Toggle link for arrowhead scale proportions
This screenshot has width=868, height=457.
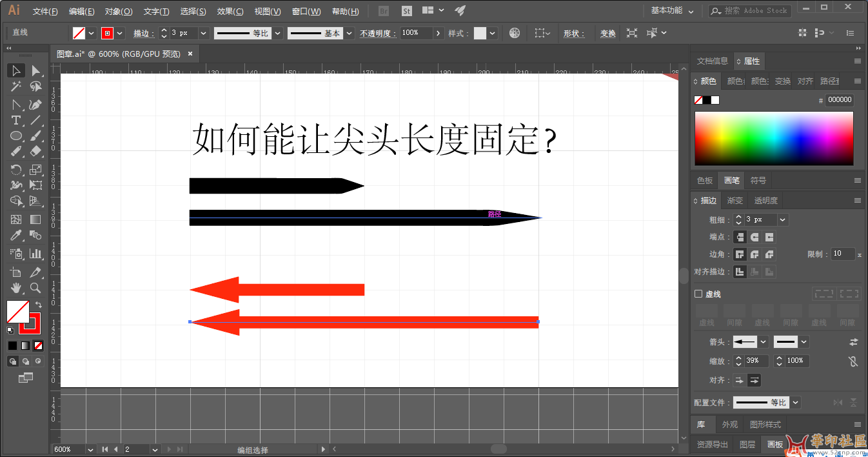point(854,361)
